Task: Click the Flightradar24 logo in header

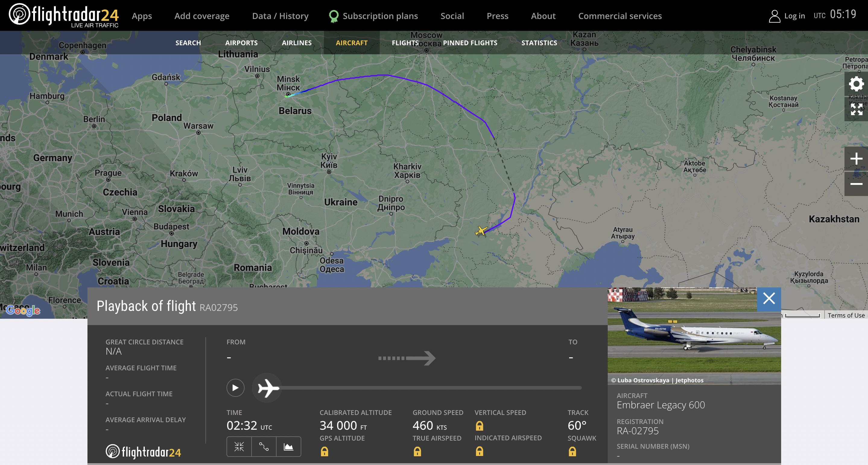Action: 63,15
